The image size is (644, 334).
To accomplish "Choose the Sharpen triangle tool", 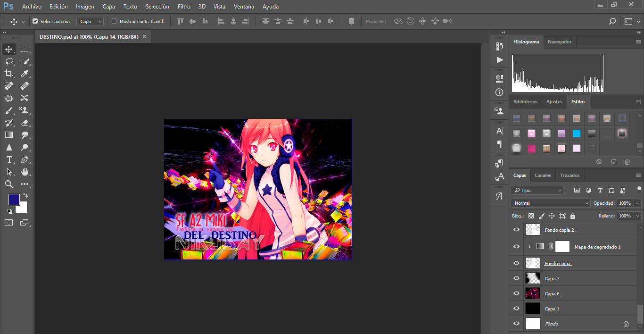I will tap(9, 147).
